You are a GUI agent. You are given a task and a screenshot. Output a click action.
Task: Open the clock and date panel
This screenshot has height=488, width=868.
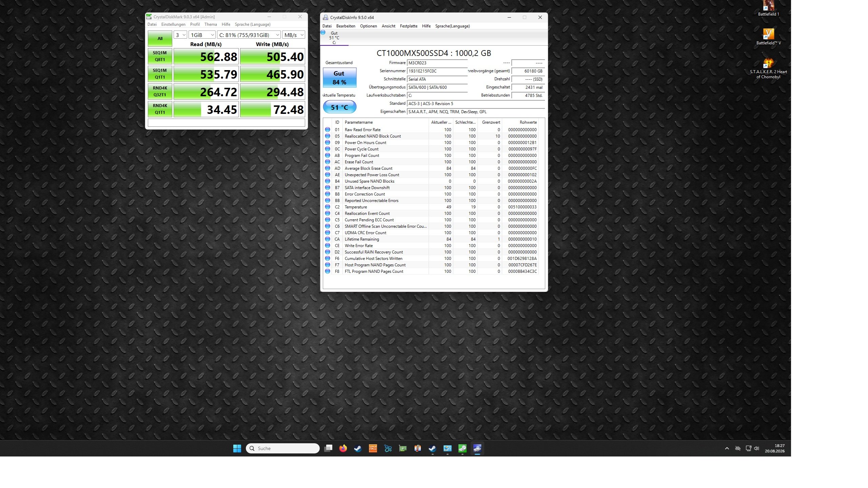pyautogui.click(x=775, y=448)
